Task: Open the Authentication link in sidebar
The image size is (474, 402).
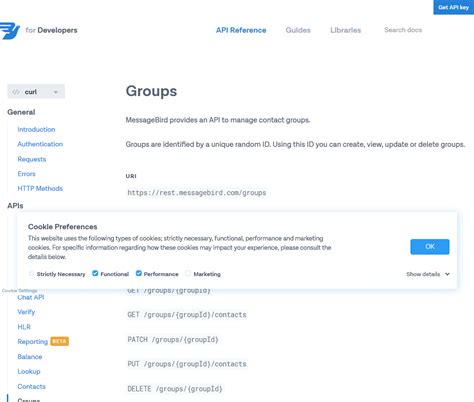Action: [x=40, y=144]
